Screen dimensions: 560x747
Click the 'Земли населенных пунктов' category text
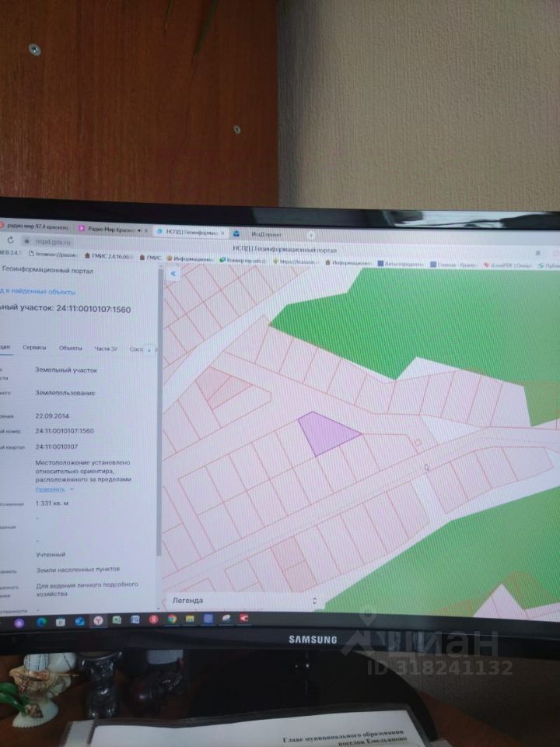coord(78,570)
